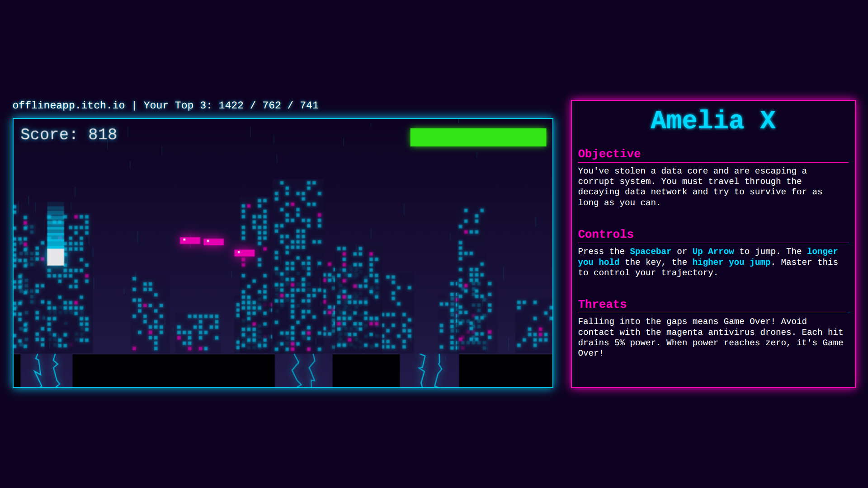Click the highlighted Spacebar keyword
The height and width of the screenshot is (488, 868).
pyautogui.click(x=650, y=251)
